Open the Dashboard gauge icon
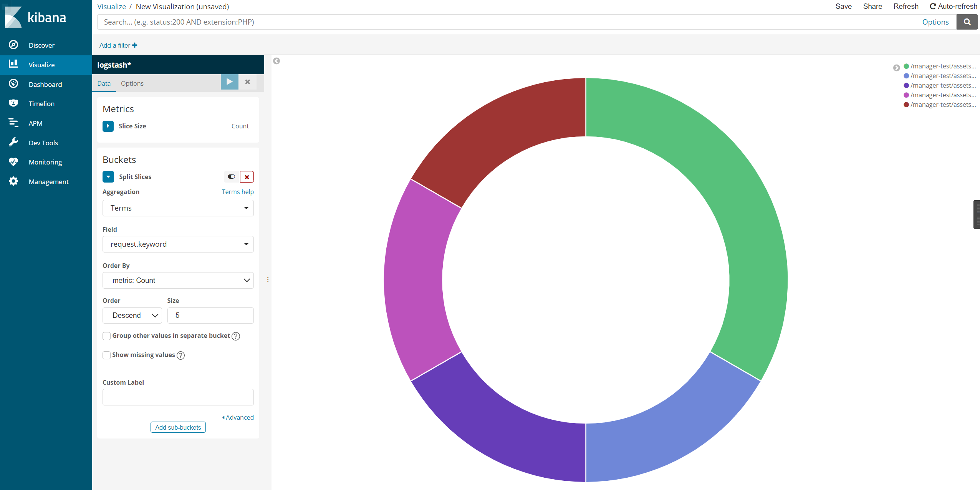Image resolution: width=980 pixels, height=490 pixels. click(13, 84)
